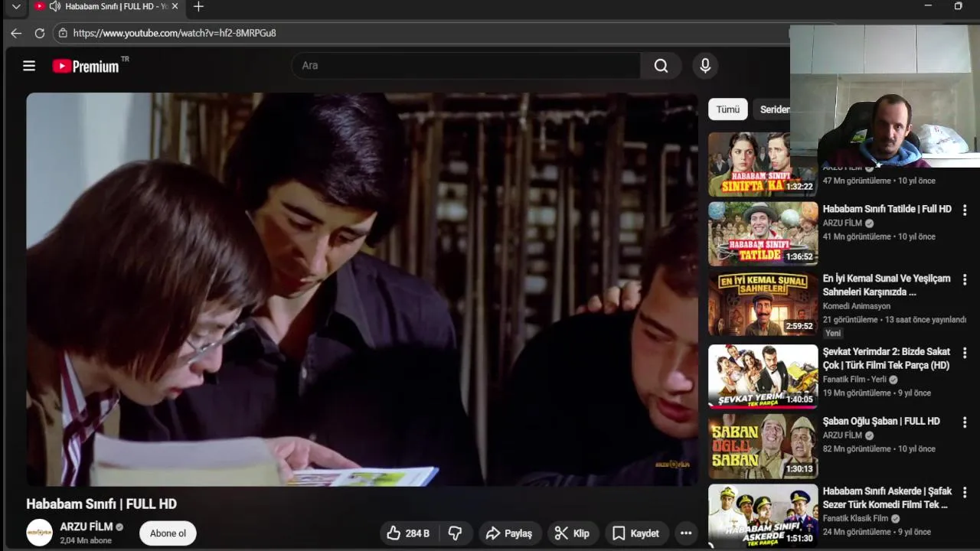This screenshot has width=980, height=551.
Task: Select the Tümü filter chip
Action: (727, 109)
